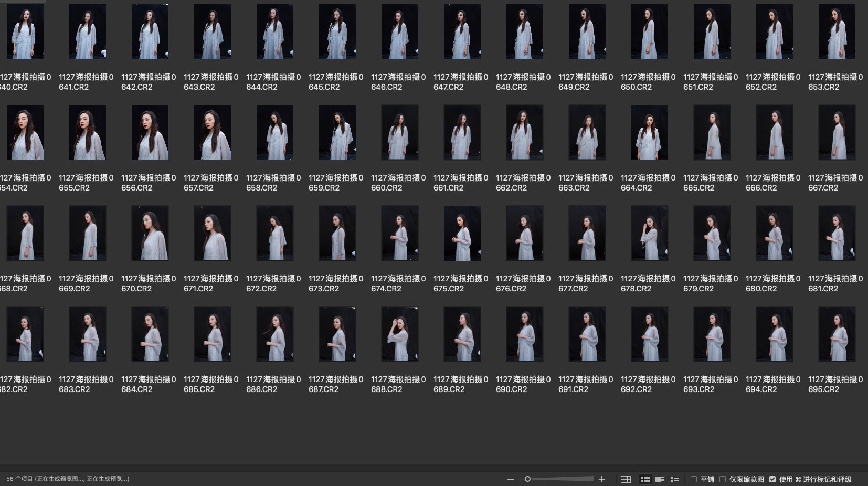The image size is (868, 486).
Task: Select the close-up photo 0655.CR2
Action: 88,133
